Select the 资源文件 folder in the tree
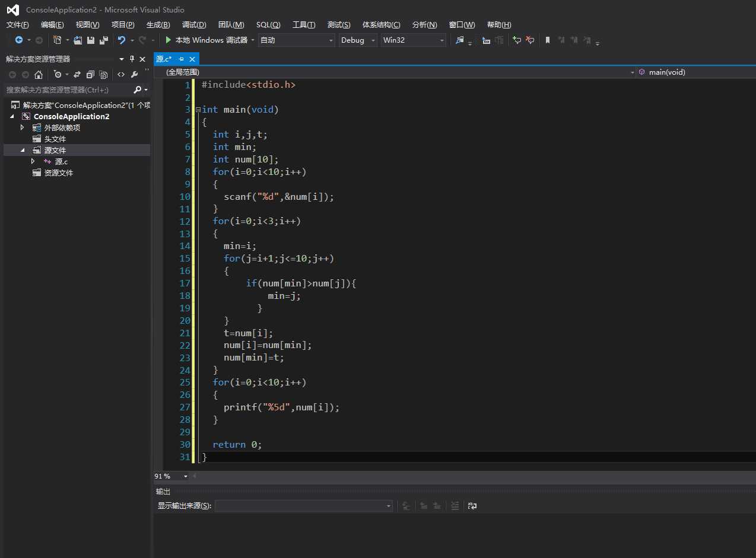The width and height of the screenshot is (756, 558). (59, 173)
